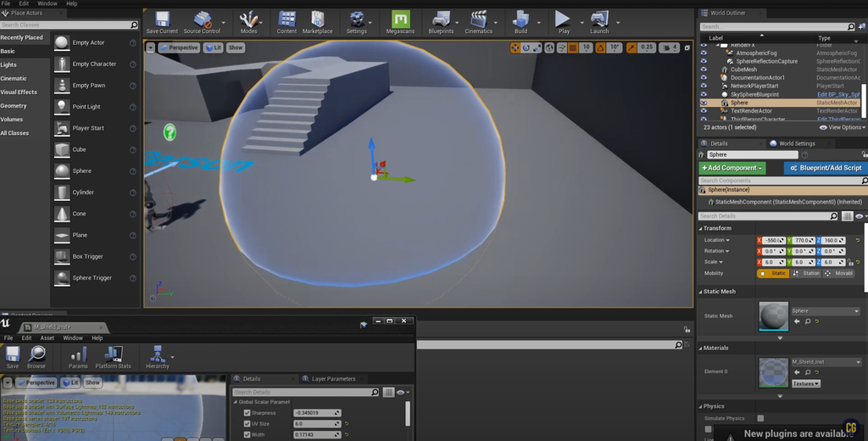Toggle the scale lock icon
Screen dimensions: 868x441
tap(850, 262)
